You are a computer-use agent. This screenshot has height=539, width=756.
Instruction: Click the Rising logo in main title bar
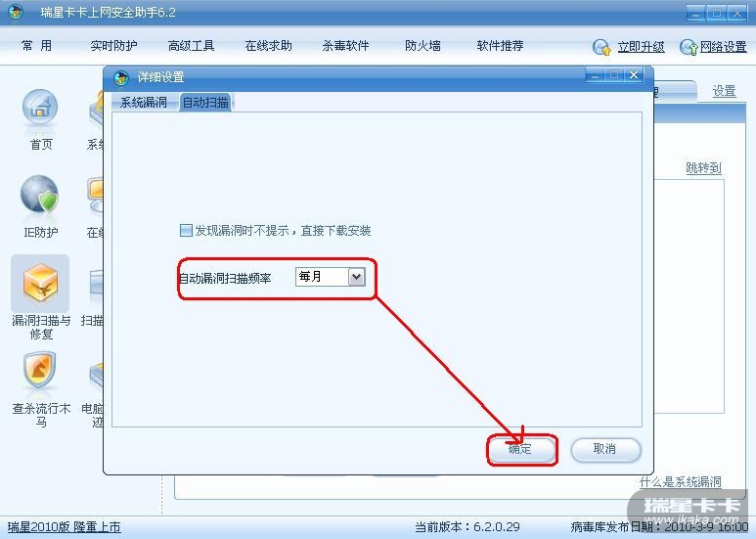(16, 12)
